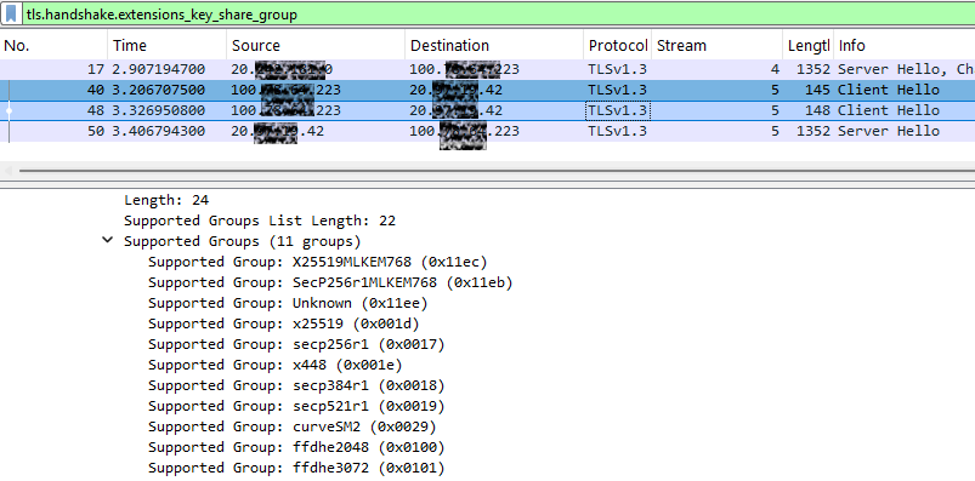Select the secp384r1 (0x0018) group
975x481 pixels.
tap(297, 385)
